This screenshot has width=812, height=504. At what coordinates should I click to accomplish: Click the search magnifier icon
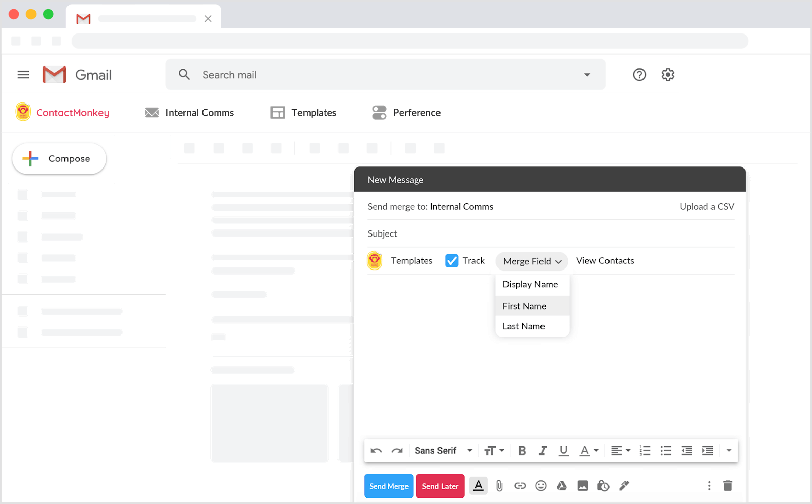pyautogui.click(x=184, y=75)
